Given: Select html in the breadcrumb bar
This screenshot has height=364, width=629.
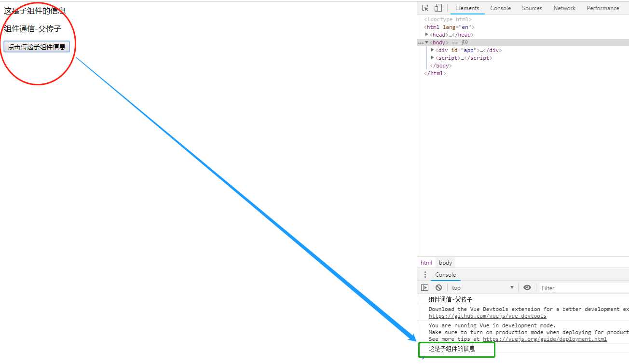Looking at the screenshot, I should [426, 263].
